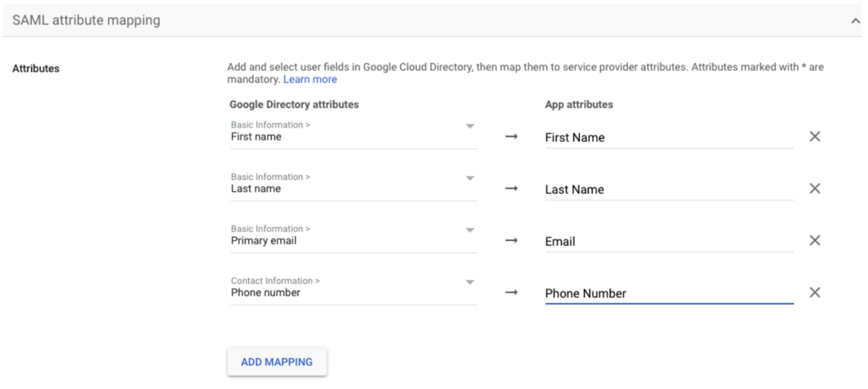Click inside the Phone Number app attribute field
This screenshot has width=868, height=389.
(x=668, y=293)
